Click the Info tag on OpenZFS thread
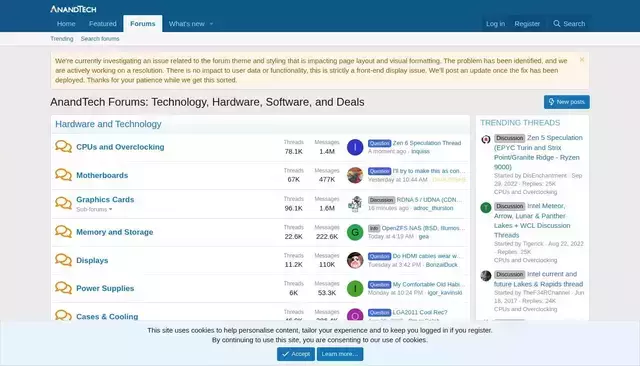Screen dimensions: 640x366 pyautogui.click(x=374, y=228)
